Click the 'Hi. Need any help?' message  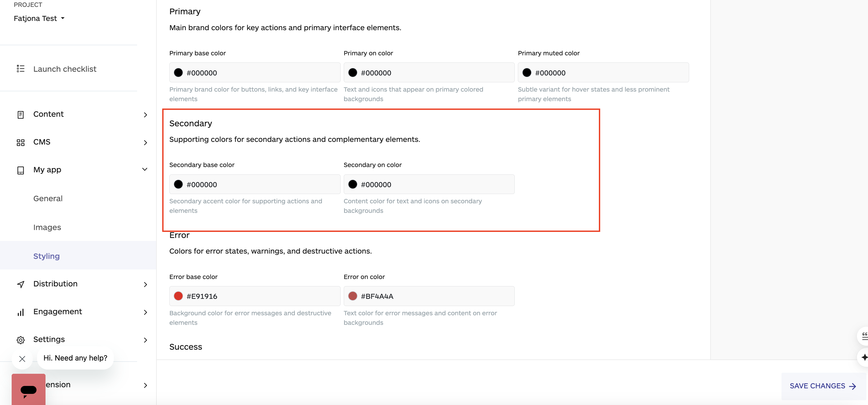point(75,358)
